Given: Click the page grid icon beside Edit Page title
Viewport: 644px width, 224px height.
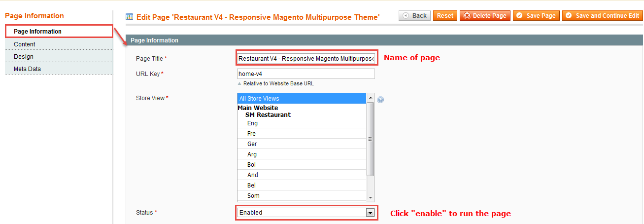Looking at the screenshot, I should pyautogui.click(x=130, y=16).
